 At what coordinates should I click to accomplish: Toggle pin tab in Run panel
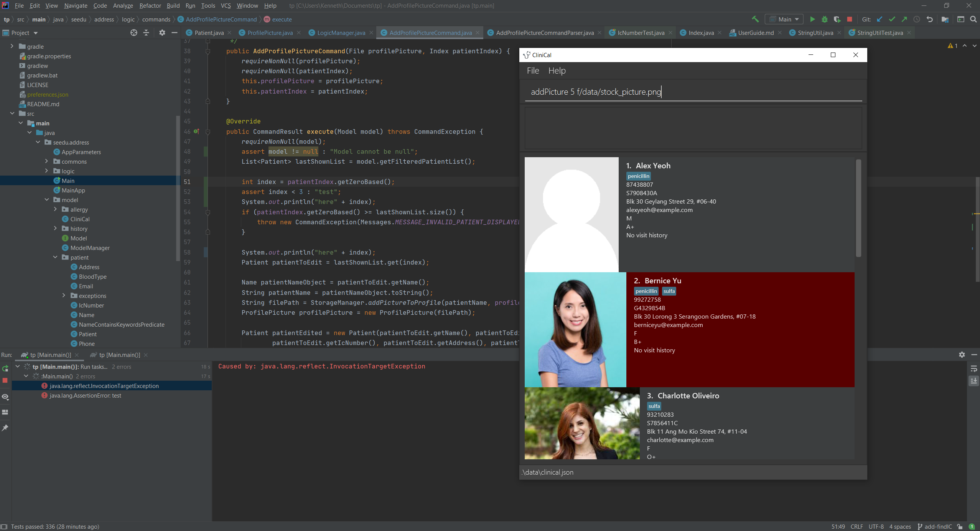pyautogui.click(x=5, y=427)
